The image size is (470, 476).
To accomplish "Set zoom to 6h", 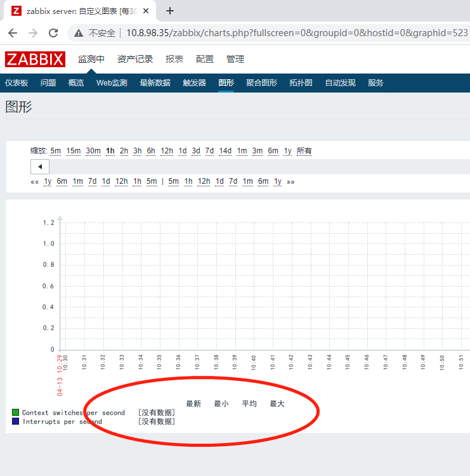I will (x=151, y=151).
